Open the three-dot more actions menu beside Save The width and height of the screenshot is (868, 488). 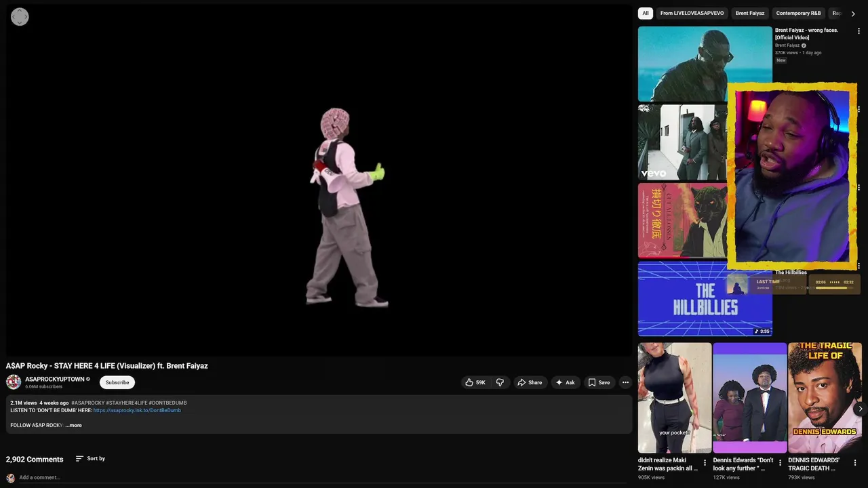[x=625, y=382]
